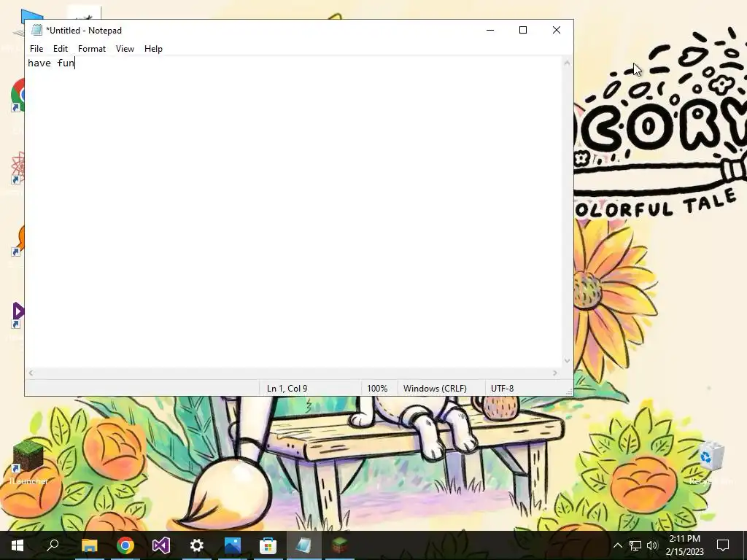Open the File menu in Notepad
Image resolution: width=747 pixels, height=560 pixels.
(x=36, y=49)
